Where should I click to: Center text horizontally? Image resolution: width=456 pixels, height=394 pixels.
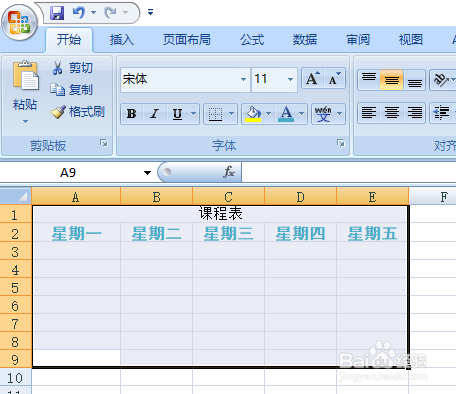[x=392, y=113]
